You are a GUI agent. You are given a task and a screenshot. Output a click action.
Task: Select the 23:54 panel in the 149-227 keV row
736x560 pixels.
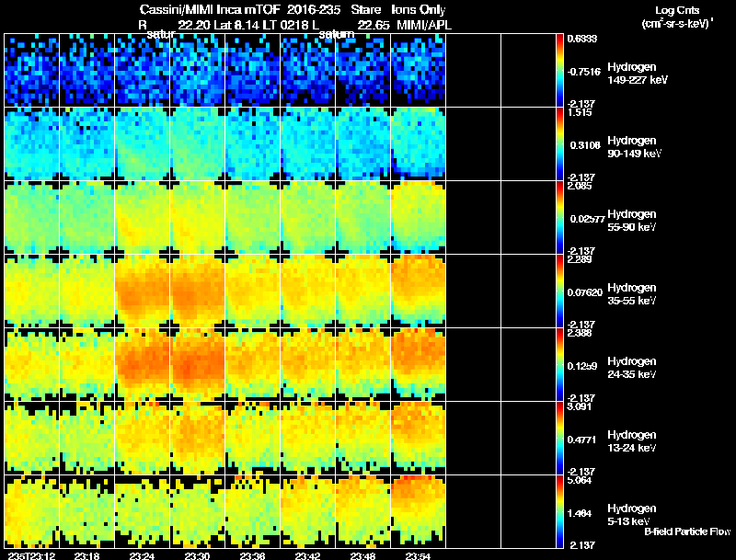coord(419,71)
